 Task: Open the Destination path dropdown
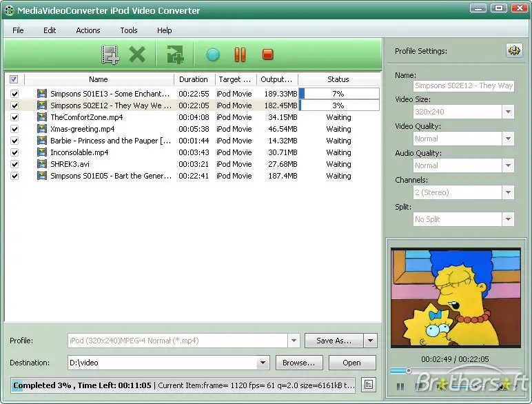263,363
